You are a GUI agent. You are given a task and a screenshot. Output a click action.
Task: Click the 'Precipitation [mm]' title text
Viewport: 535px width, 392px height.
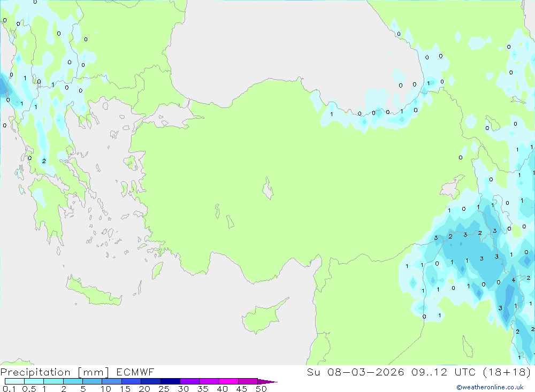tap(55, 372)
